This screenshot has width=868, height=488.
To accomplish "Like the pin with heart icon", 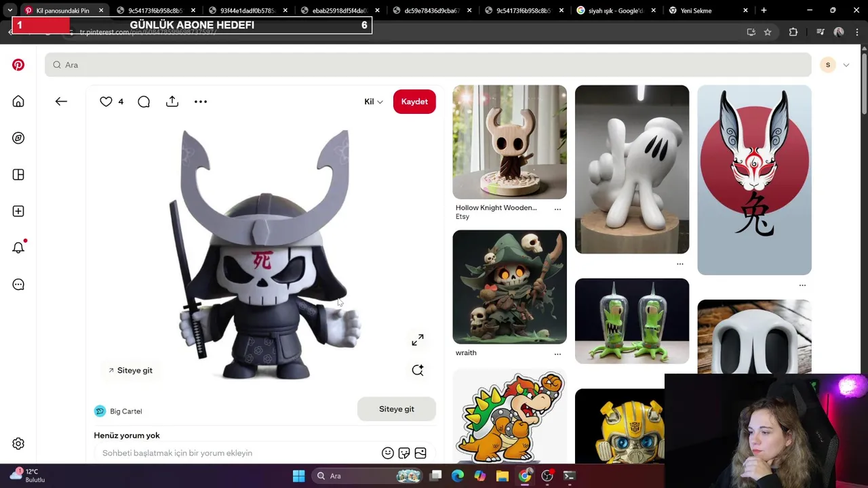I will pos(106,102).
